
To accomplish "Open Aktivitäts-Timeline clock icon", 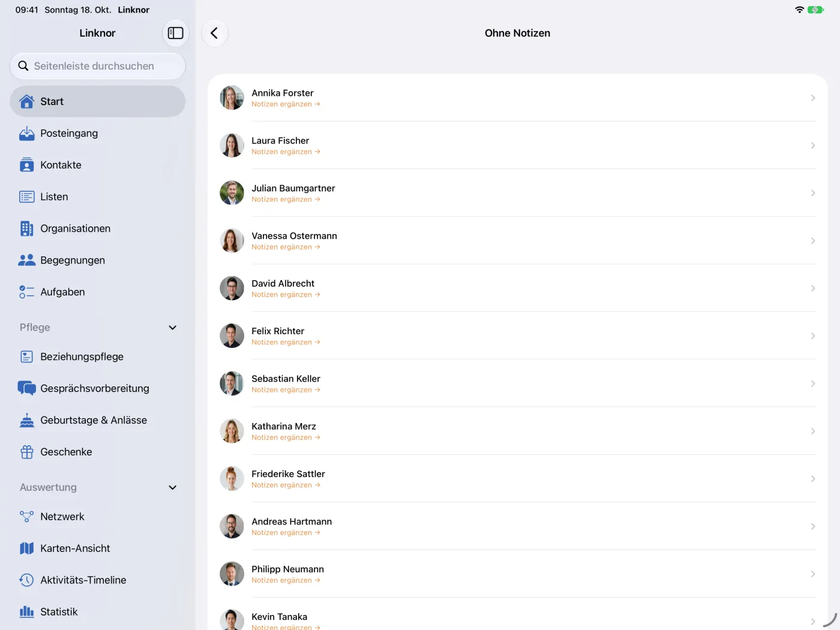I will pyautogui.click(x=27, y=580).
